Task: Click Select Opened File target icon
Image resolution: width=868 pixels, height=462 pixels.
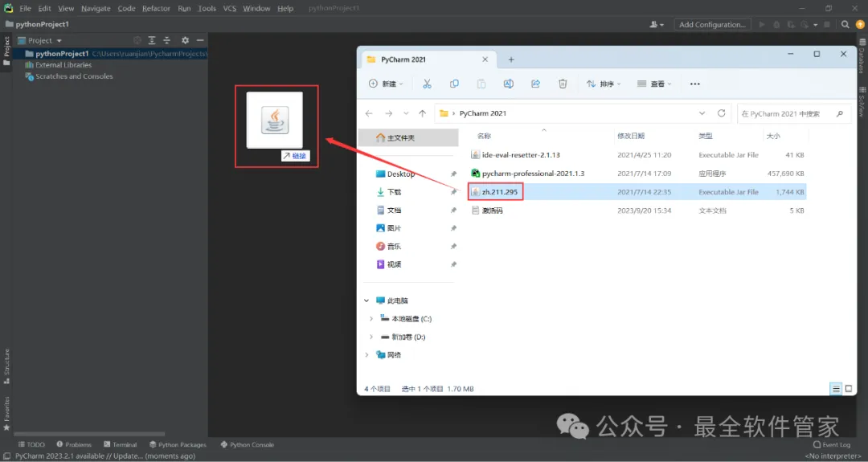Action: [137, 40]
